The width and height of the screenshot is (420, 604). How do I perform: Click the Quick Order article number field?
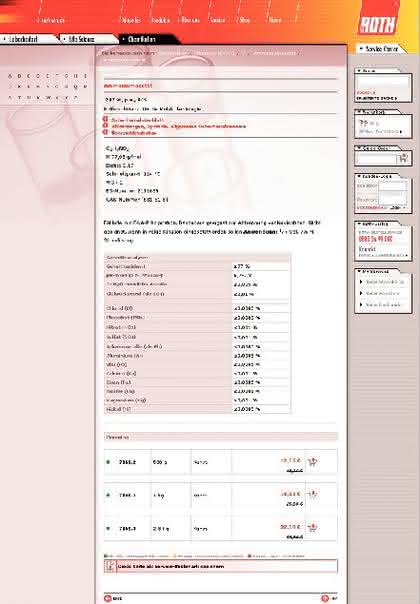pos(376,159)
